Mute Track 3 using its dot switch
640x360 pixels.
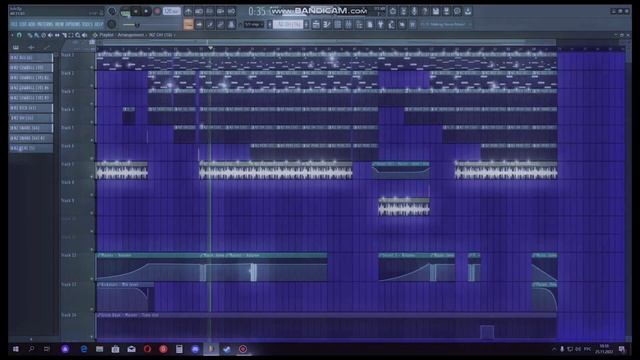[92, 104]
